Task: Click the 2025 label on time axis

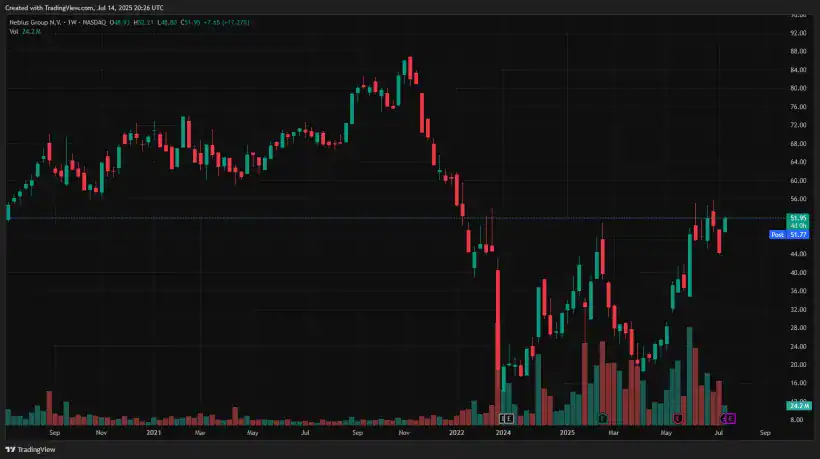Action: [567, 433]
